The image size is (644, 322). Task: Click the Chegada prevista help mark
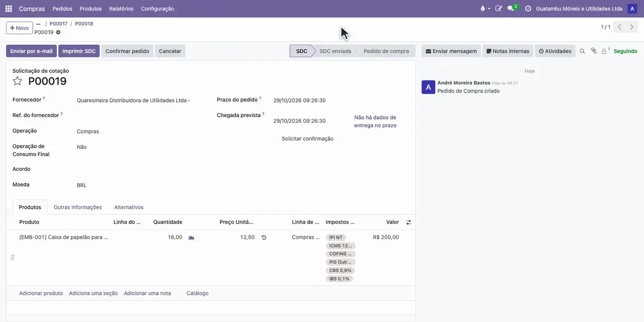click(263, 114)
